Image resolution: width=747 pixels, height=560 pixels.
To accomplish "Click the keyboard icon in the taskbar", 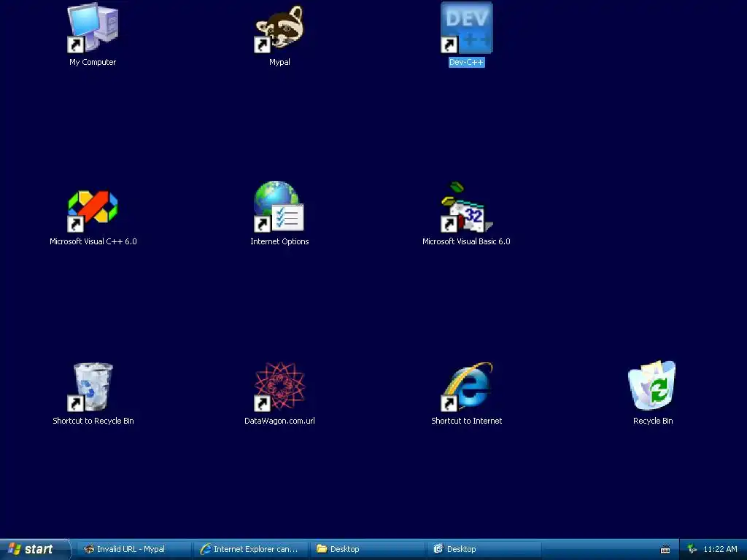I will [x=665, y=550].
